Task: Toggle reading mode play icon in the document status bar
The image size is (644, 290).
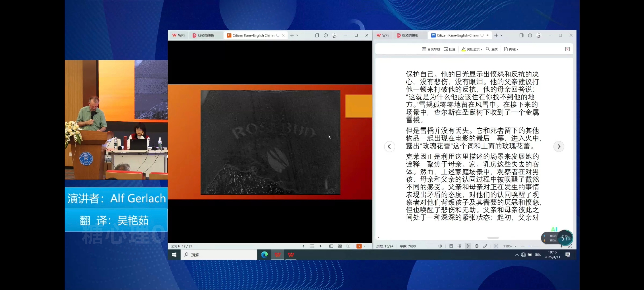Action: point(468,246)
